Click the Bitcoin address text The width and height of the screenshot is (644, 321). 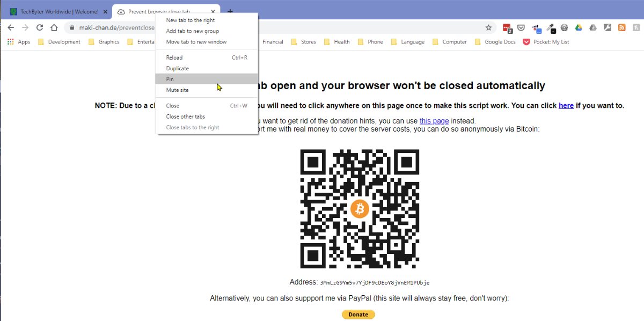[375, 282]
